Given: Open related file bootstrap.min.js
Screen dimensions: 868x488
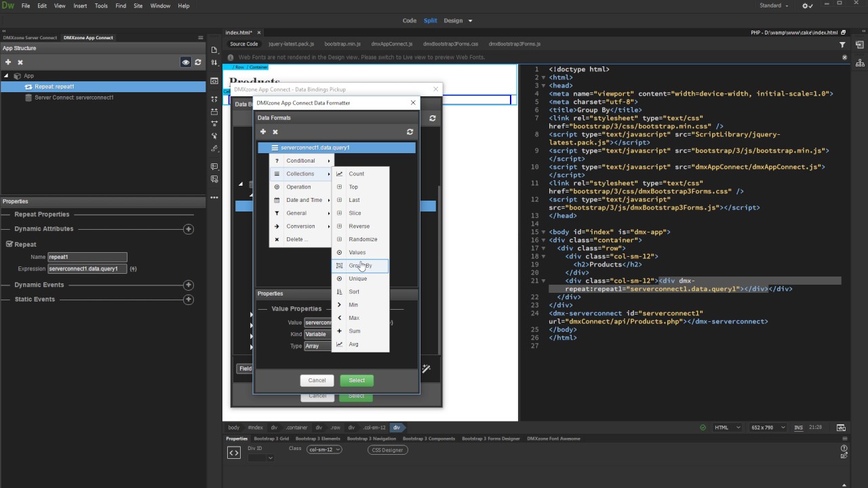Looking at the screenshot, I should click(x=342, y=44).
